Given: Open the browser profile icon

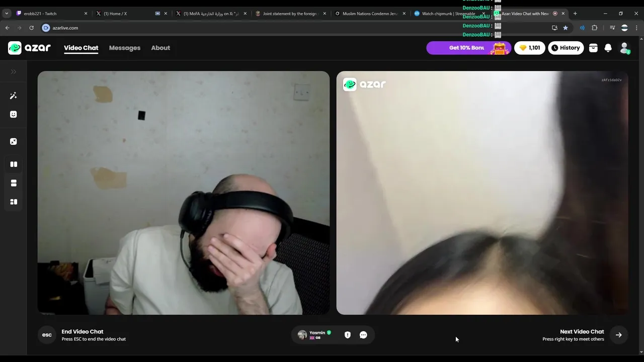Looking at the screenshot, I should click(x=624, y=28).
